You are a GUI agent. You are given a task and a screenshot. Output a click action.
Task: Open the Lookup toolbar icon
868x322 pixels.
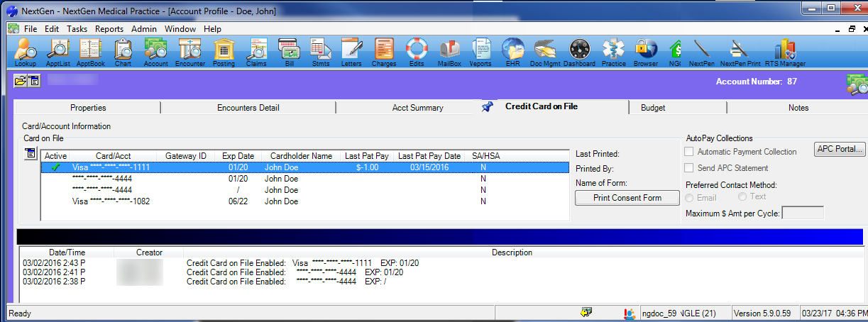(26, 51)
